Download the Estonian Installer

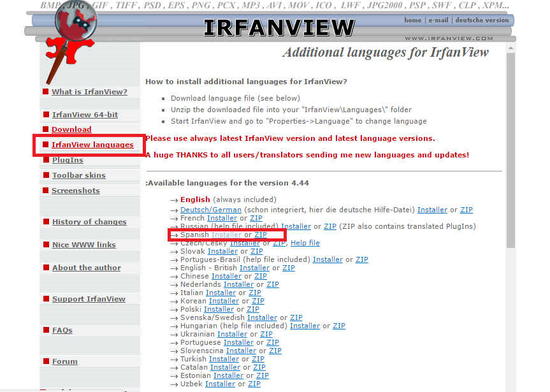click(229, 376)
